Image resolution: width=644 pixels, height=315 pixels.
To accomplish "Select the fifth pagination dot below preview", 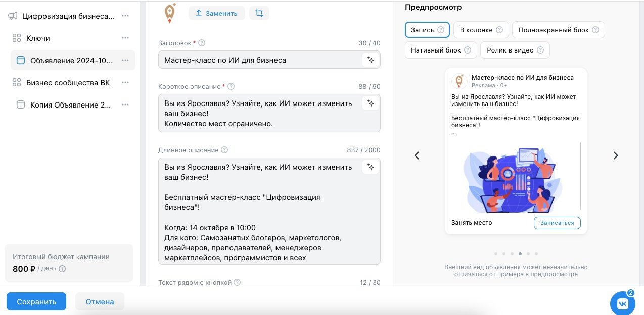I will (528, 254).
